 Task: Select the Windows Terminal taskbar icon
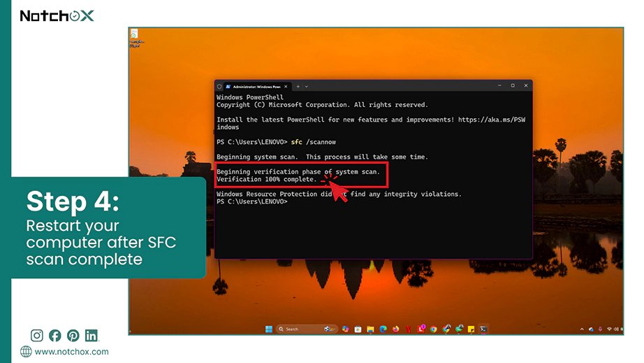click(x=483, y=329)
